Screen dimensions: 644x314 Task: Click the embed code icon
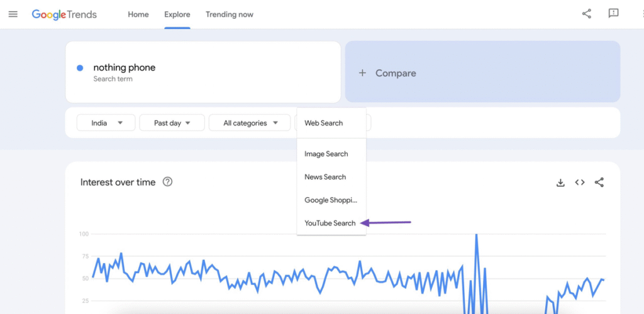580,183
